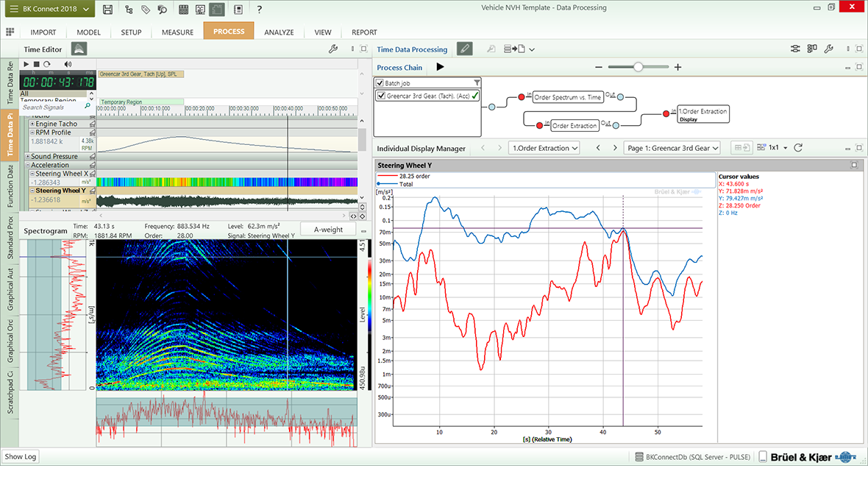Viewport: 868px width, 496px height.
Task: Toggle the A-weight button in Spectrogram
Action: (x=328, y=230)
